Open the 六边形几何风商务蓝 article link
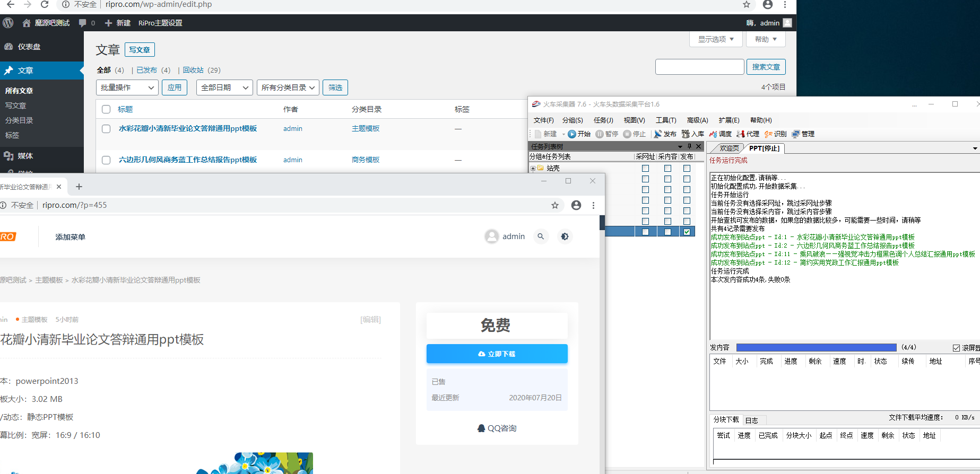Screen dimensions: 980x474 tap(188, 160)
